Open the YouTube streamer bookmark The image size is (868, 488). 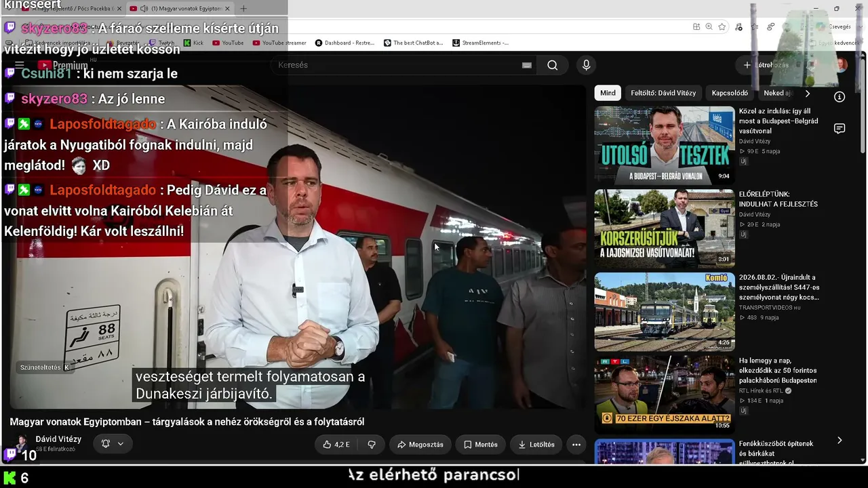(x=279, y=43)
